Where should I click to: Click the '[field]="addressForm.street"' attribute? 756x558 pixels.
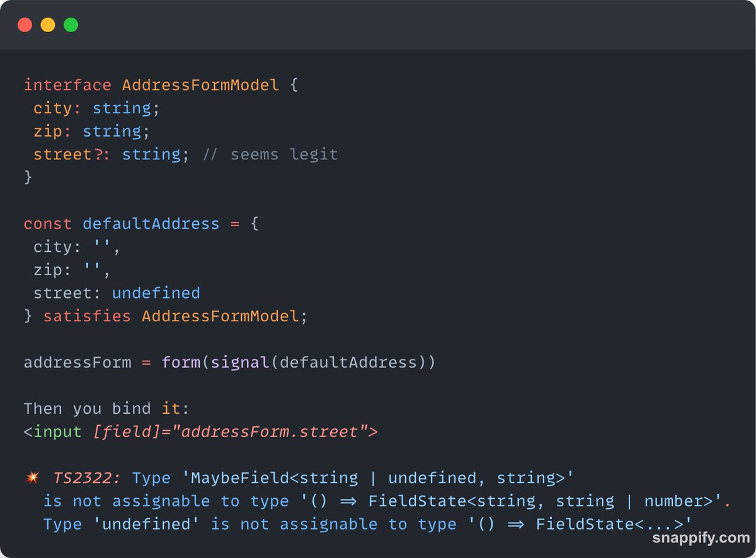coord(230,432)
